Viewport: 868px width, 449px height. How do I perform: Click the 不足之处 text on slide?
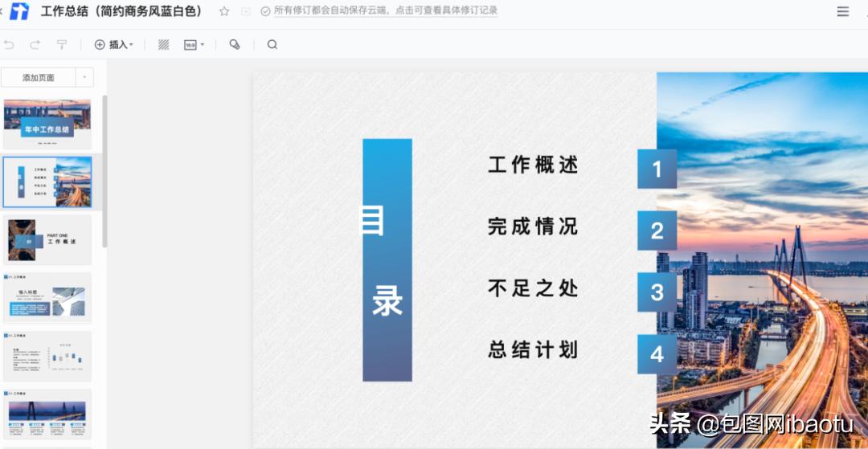533,288
